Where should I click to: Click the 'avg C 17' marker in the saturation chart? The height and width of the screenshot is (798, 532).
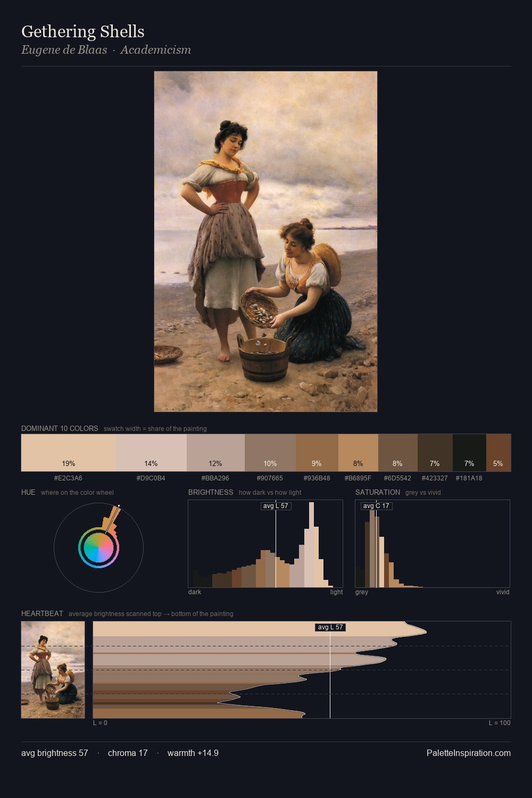(x=376, y=506)
